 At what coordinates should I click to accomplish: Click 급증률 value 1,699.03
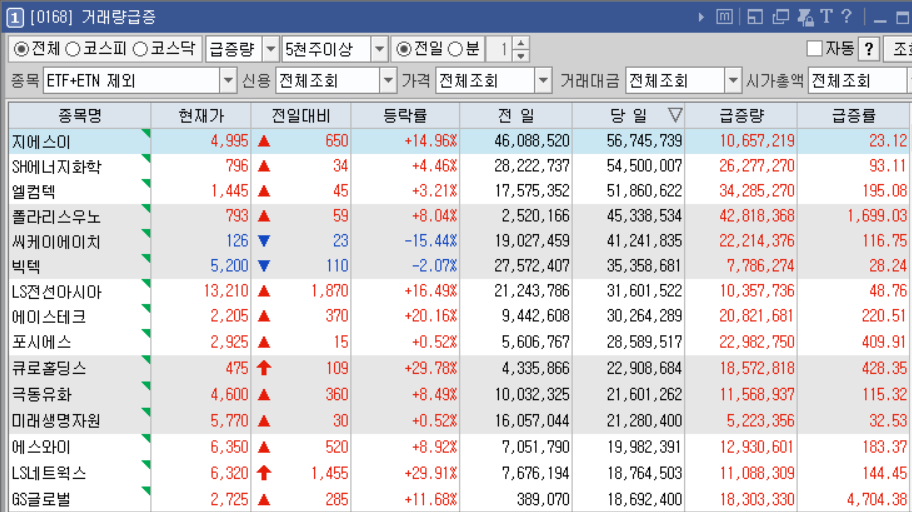pyautogui.click(x=877, y=216)
